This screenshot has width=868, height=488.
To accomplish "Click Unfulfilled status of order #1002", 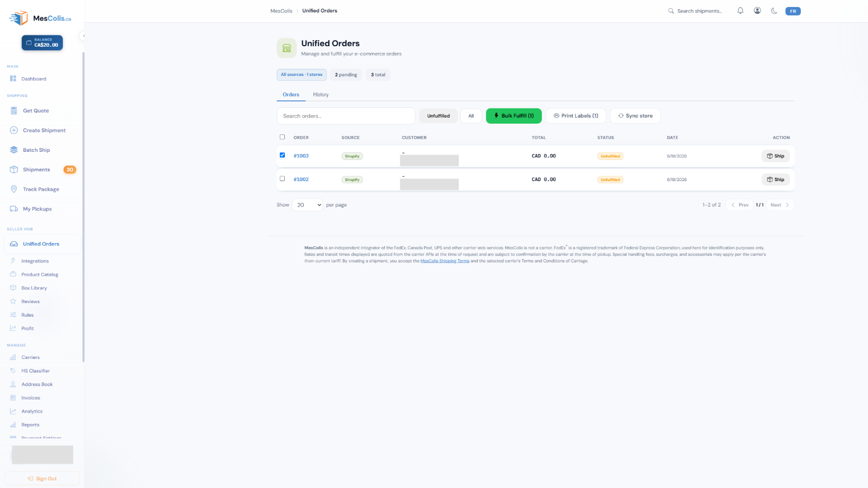I will [610, 179].
